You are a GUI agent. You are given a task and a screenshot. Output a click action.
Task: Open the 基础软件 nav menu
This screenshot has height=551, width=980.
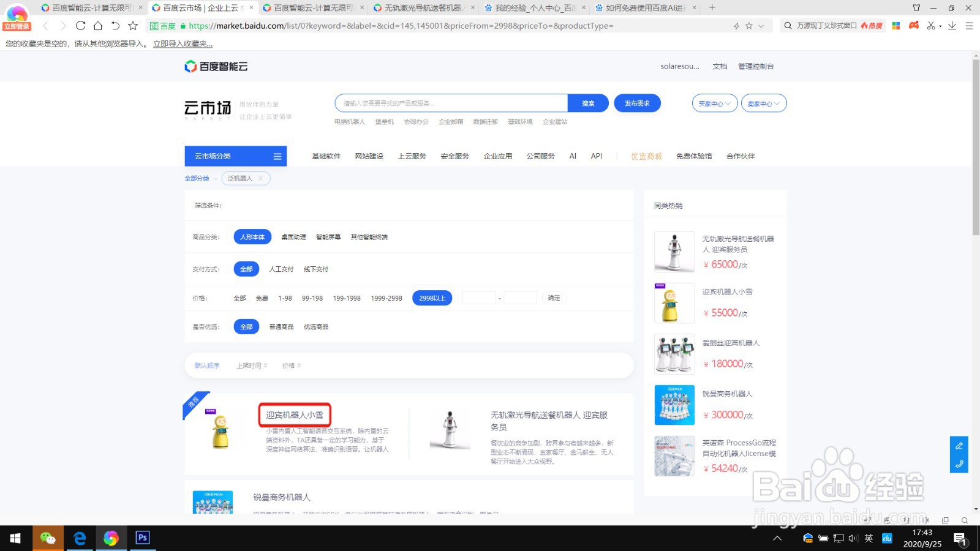(326, 156)
